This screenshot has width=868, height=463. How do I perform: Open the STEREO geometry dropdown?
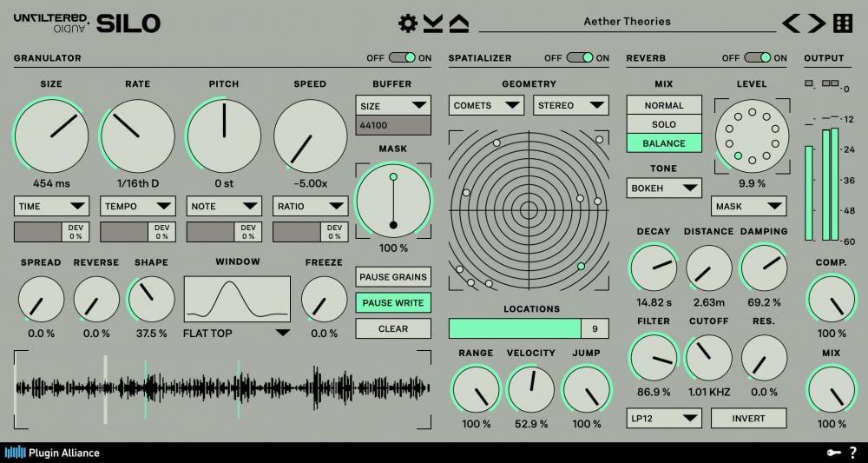click(571, 105)
